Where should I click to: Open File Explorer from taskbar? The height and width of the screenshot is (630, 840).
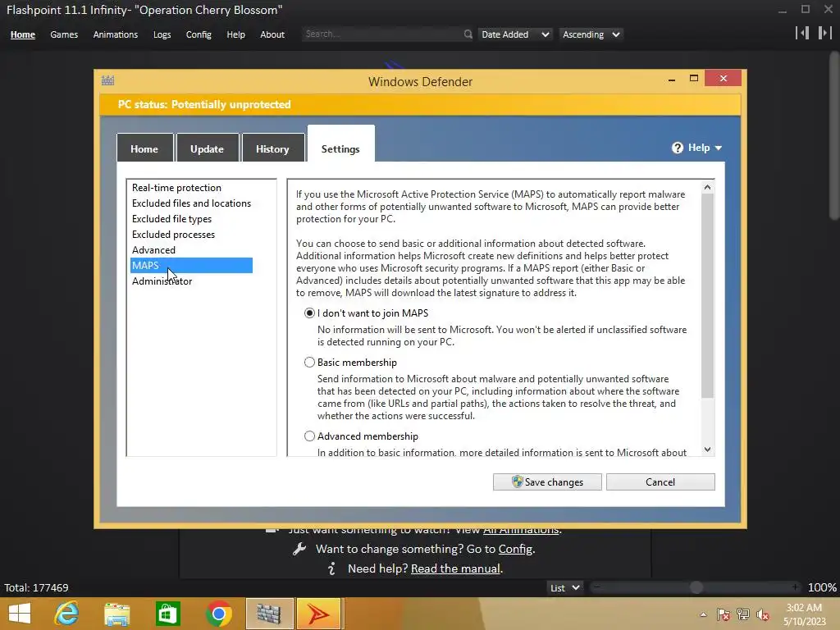(116, 614)
